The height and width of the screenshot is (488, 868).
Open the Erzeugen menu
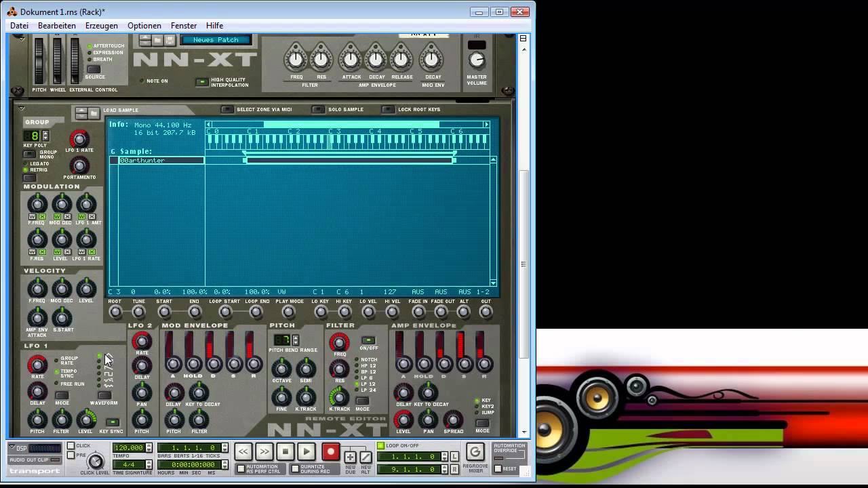[x=102, y=26]
